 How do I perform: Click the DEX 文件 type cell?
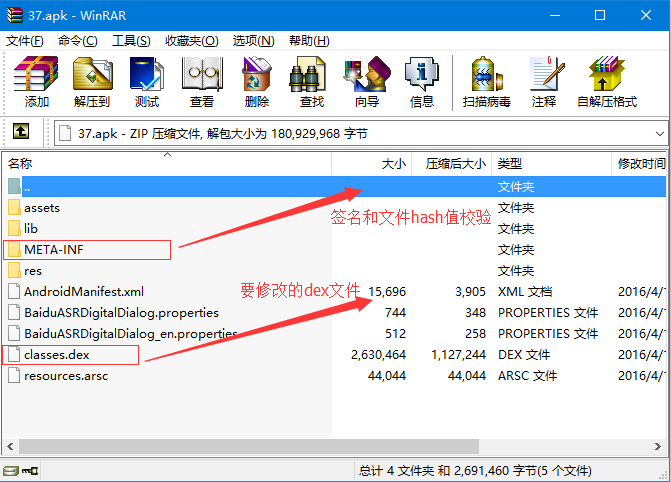524,354
